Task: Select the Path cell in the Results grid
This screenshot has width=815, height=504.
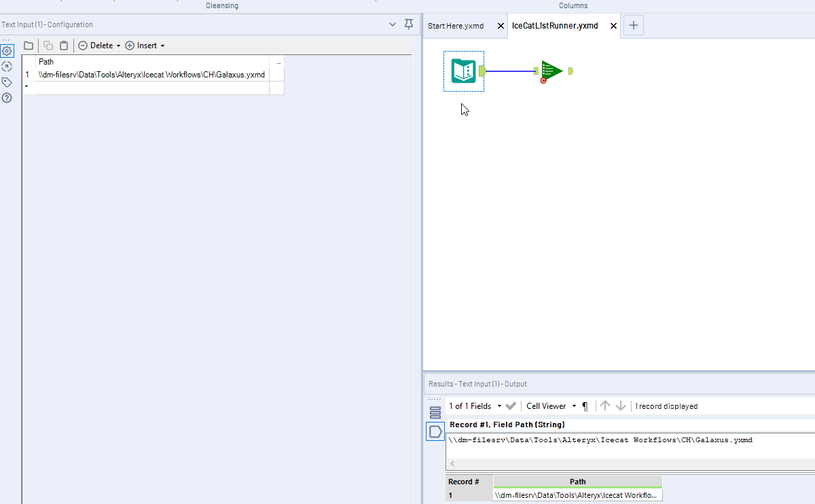Action: 577,493
